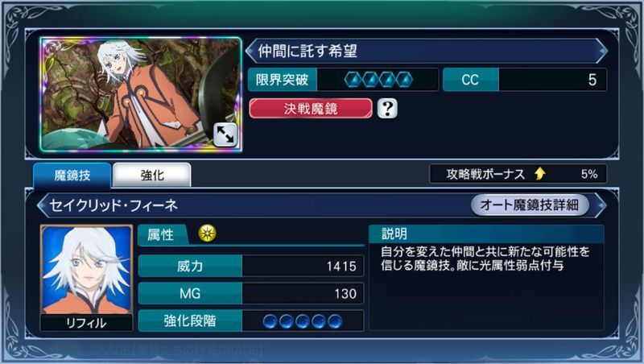
Task: Switch to the 強化 tab
Action: click(152, 176)
